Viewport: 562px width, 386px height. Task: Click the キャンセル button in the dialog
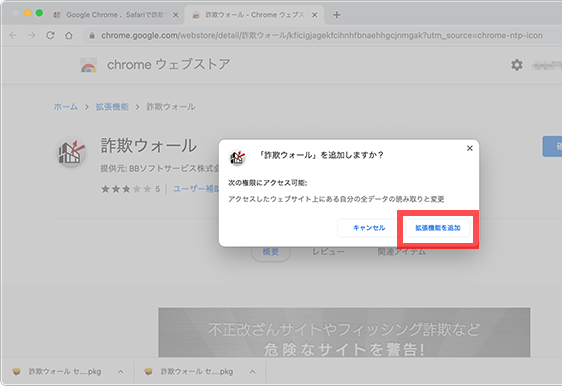[x=369, y=228]
